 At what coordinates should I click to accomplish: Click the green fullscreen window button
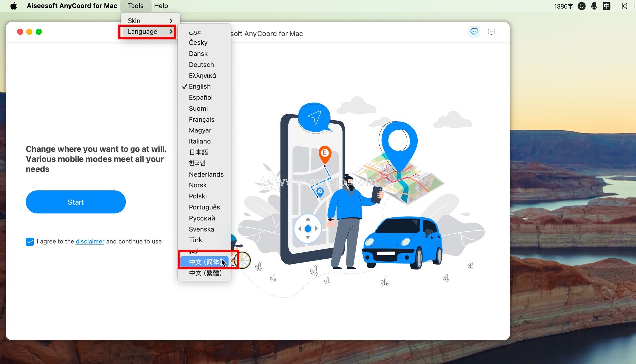pyautogui.click(x=39, y=32)
